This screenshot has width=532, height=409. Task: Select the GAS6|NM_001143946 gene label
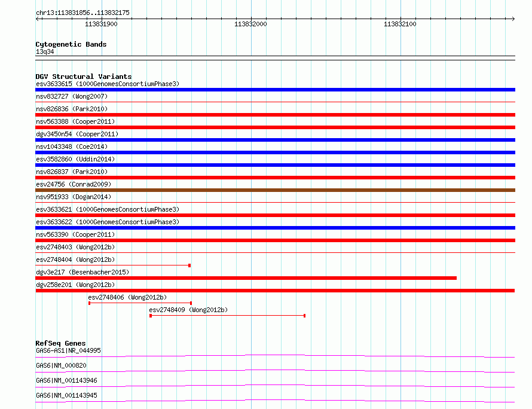click(x=66, y=380)
